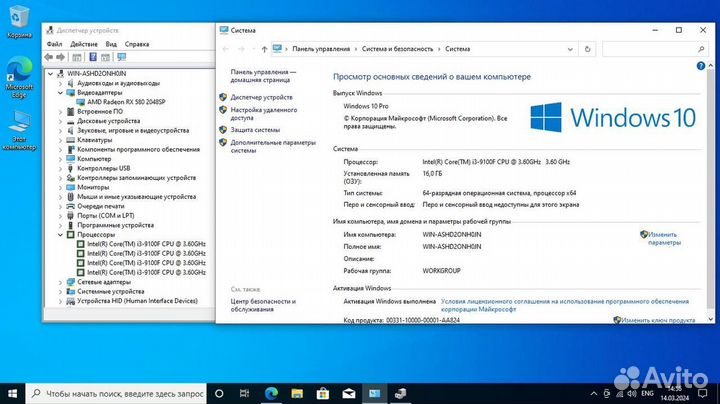The image size is (720, 404).
Task: Select AMD Radeon RX 580 2048SP device
Action: [x=126, y=102]
